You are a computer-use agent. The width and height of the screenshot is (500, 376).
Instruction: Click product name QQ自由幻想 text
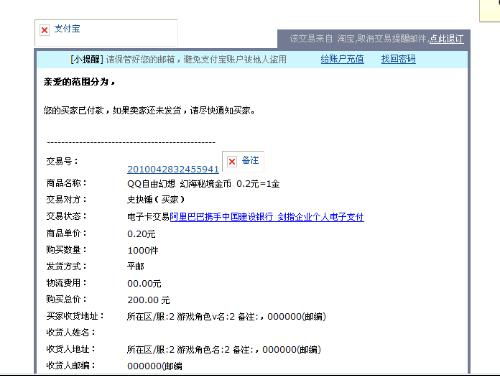click(203, 184)
